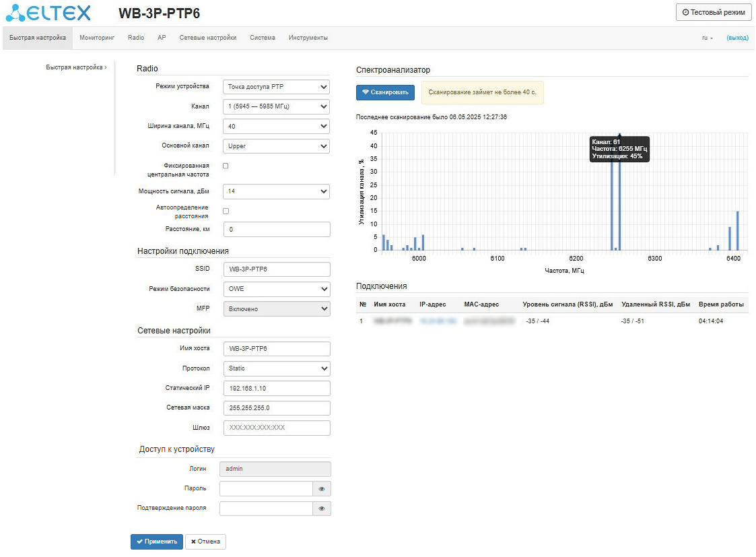Switch to the Мониторинг tab
Screen dimensions: 756x557
coord(97,38)
